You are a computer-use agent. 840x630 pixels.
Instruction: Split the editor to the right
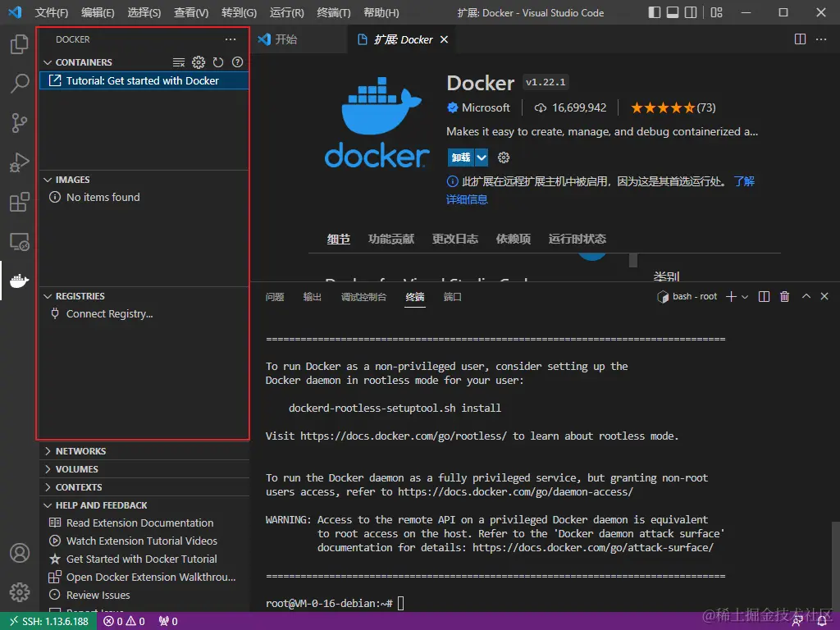coord(800,39)
